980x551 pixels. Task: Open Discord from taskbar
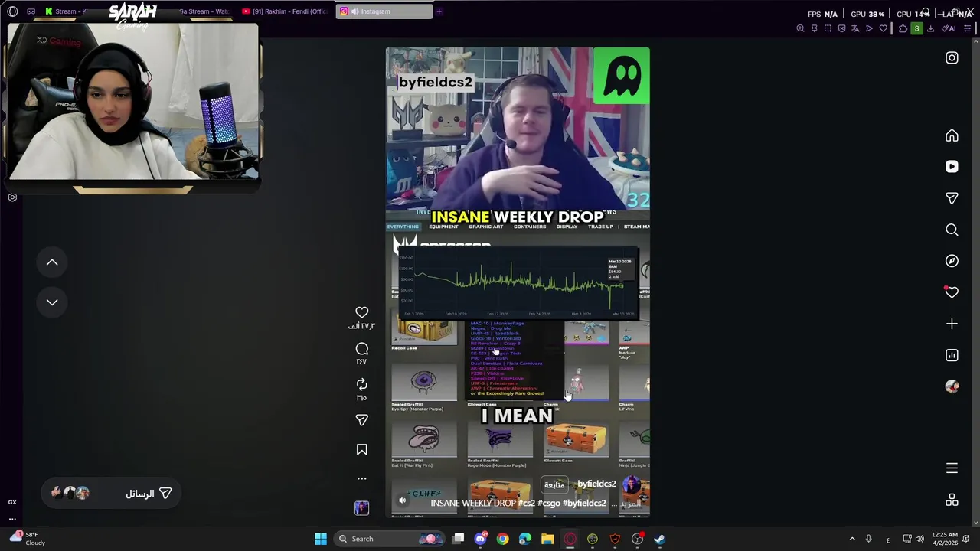[x=480, y=539]
